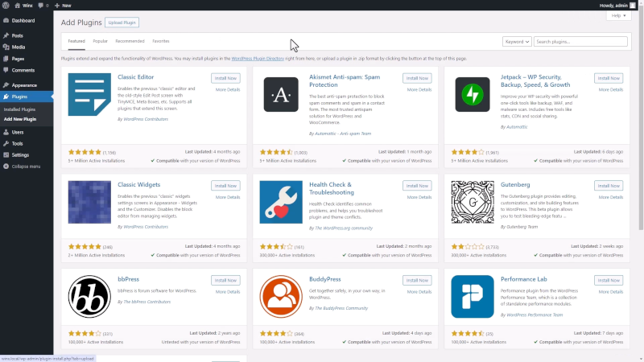Open WordPress Performance Team author link
The height and width of the screenshot is (362, 644).
tap(535, 315)
